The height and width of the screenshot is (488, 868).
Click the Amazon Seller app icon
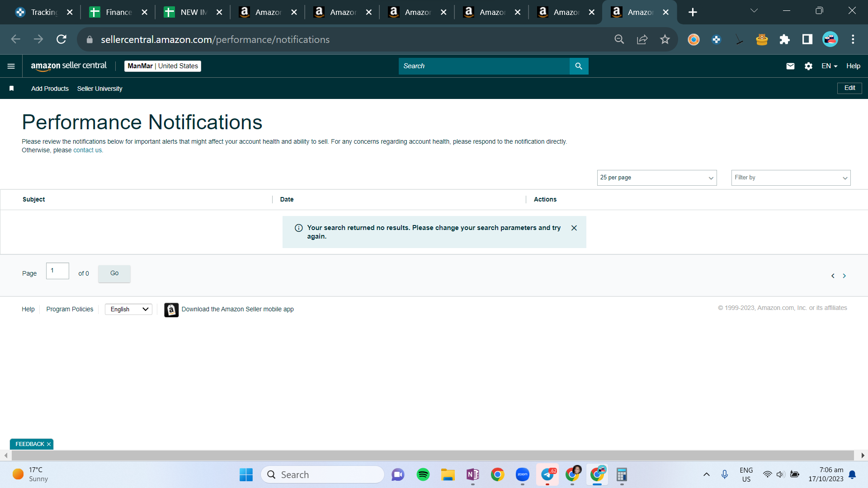tap(171, 310)
